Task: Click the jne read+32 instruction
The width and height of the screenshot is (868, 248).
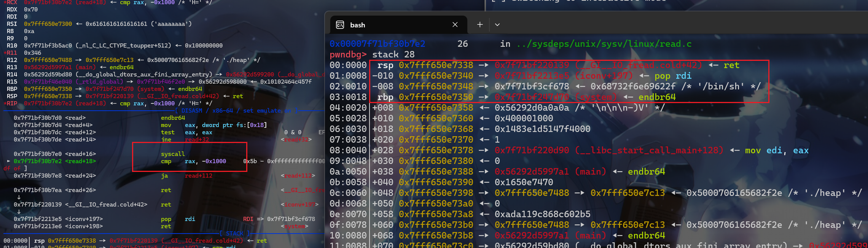Action: [185, 140]
